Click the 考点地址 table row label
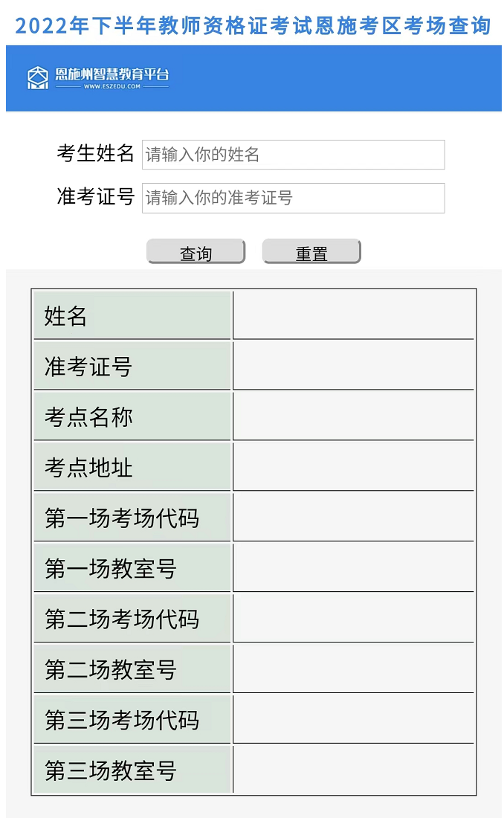 (132, 468)
